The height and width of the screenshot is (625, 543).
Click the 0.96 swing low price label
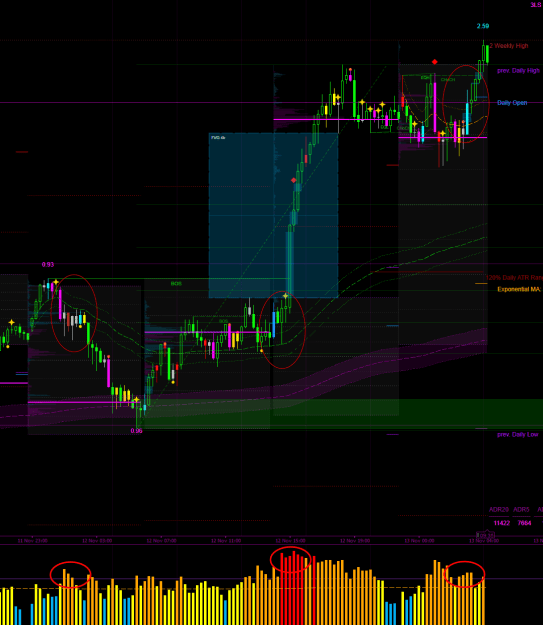[136, 431]
